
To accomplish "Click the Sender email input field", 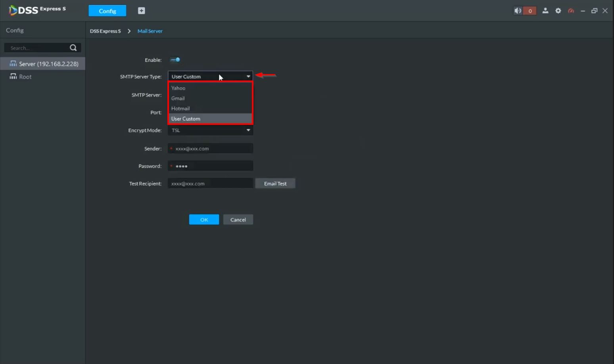I will (212, 148).
